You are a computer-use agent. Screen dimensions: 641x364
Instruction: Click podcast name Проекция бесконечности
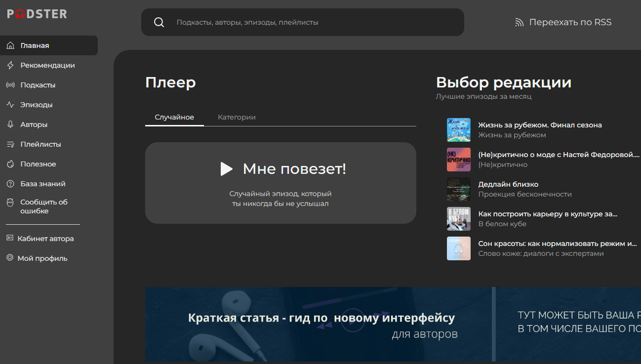525,194
